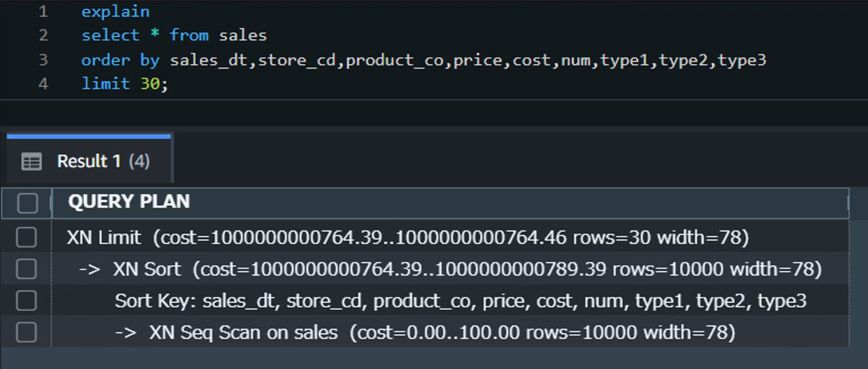Click the table grid icon in Result 1 tab
The image size is (868, 369).
click(x=31, y=162)
